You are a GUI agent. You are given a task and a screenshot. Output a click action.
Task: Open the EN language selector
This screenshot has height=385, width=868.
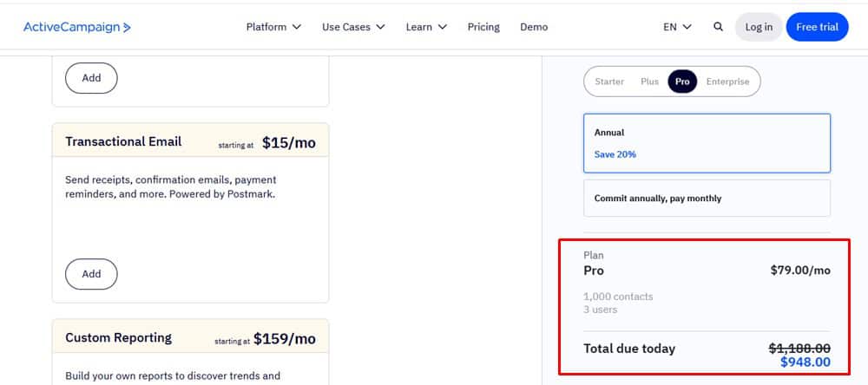click(x=678, y=27)
